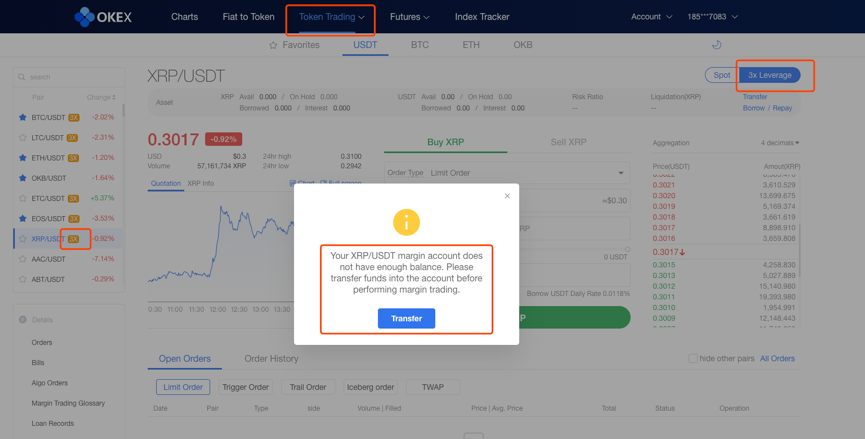Open Fiat to Token page
Screen dimensions: 865x439
click(x=248, y=17)
